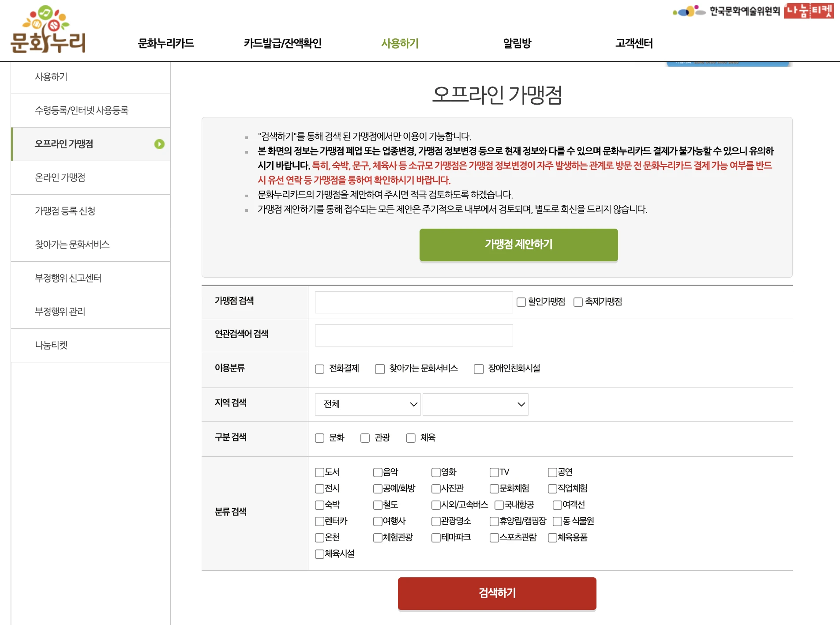Open the 나눔티켓 banner icon
This screenshot has height=625, width=840.
pos(808,11)
